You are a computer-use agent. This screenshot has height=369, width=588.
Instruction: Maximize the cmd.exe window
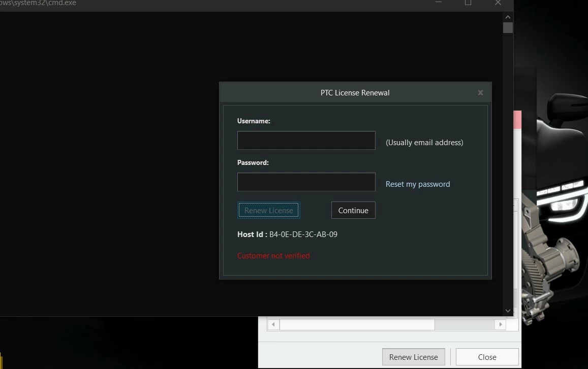pyautogui.click(x=468, y=3)
